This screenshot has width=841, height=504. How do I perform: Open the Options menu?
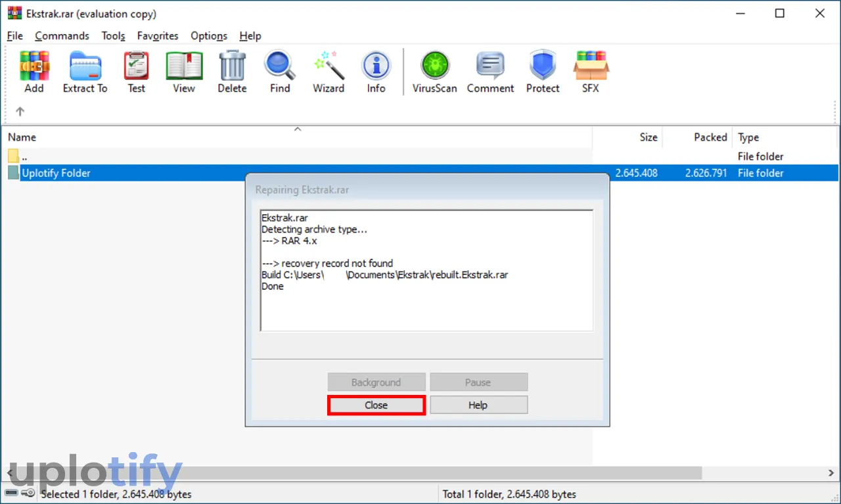pos(209,36)
